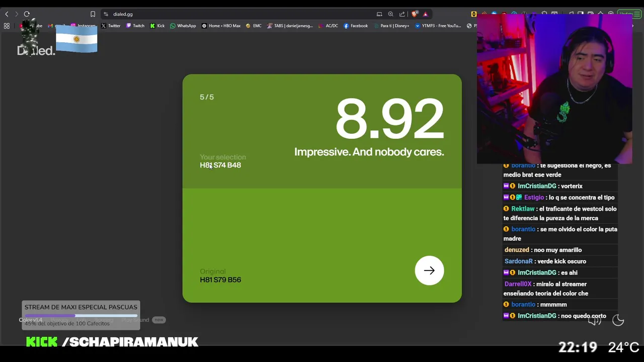Click the browser forward arrow

tap(16, 14)
